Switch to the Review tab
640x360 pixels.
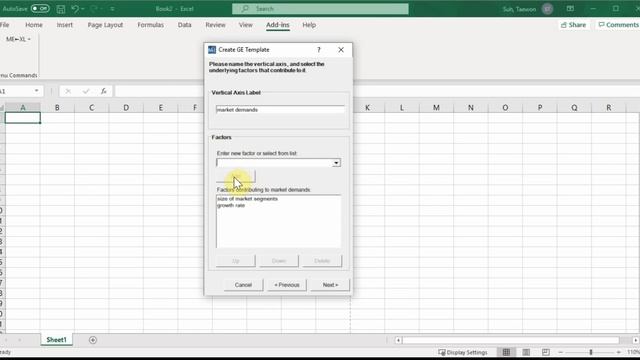(215, 25)
